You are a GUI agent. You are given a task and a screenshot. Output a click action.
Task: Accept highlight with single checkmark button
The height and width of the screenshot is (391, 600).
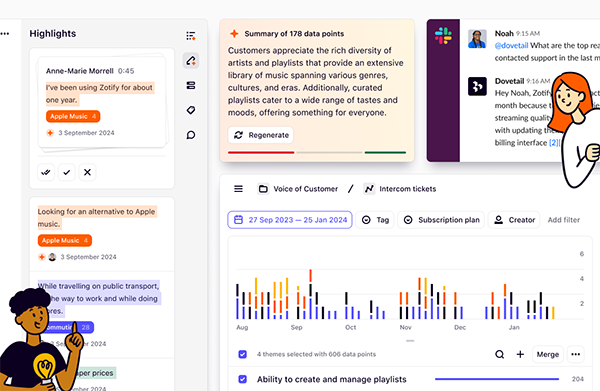tap(67, 172)
